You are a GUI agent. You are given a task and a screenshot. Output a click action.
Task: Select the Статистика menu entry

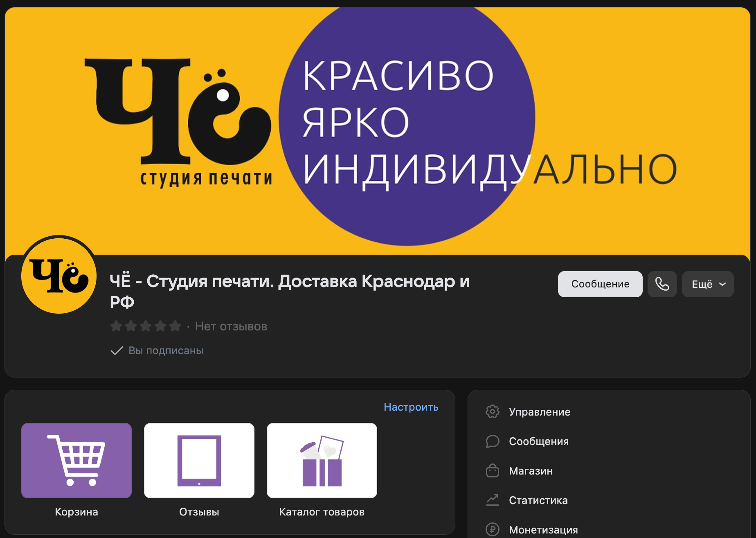tap(538, 500)
